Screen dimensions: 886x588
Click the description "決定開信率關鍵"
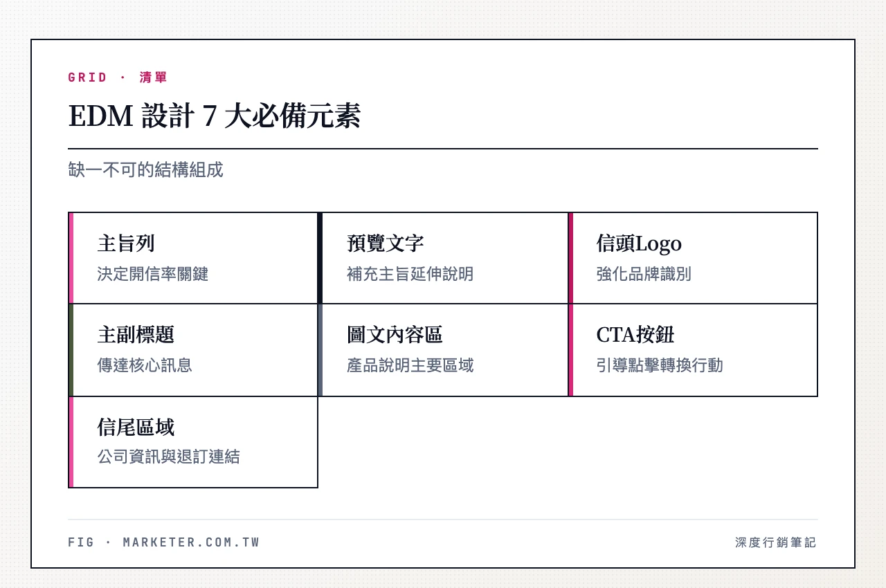152,274
